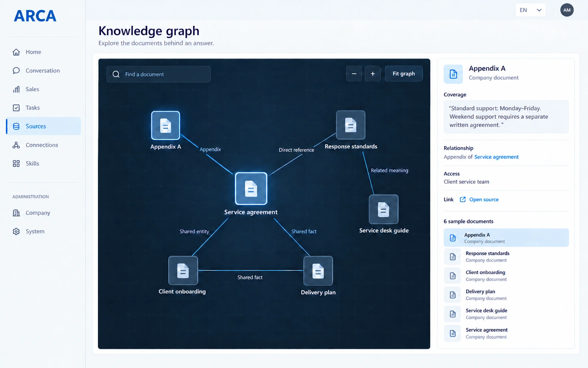Click the Connections icon in sidebar
Screen dimensions: 588x368
click(x=16, y=145)
